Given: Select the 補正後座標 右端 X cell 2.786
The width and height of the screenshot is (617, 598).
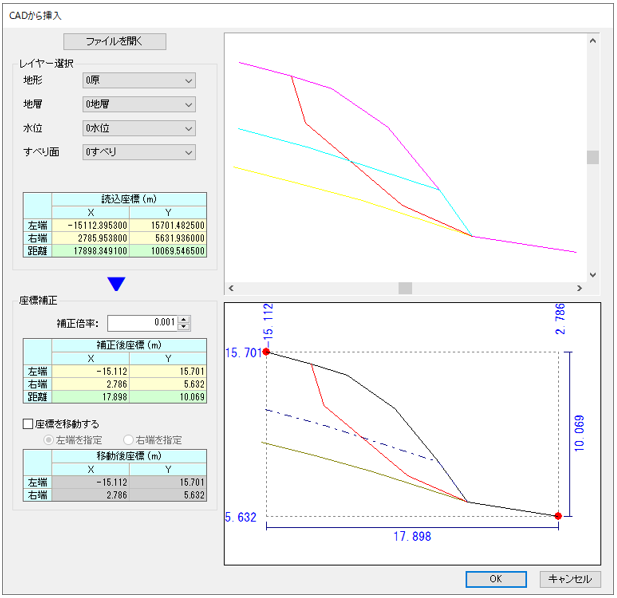Looking at the screenshot, I should [x=91, y=384].
